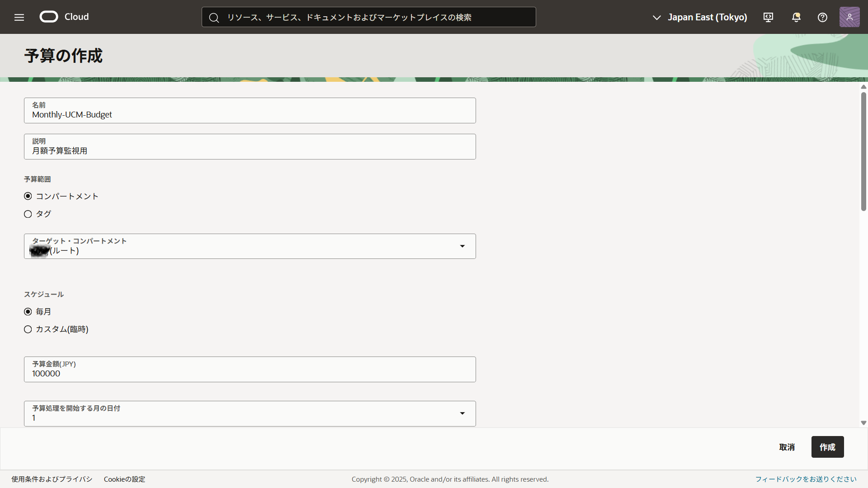Click the 取消 cancel button
The image size is (868, 488).
click(787, 447)
